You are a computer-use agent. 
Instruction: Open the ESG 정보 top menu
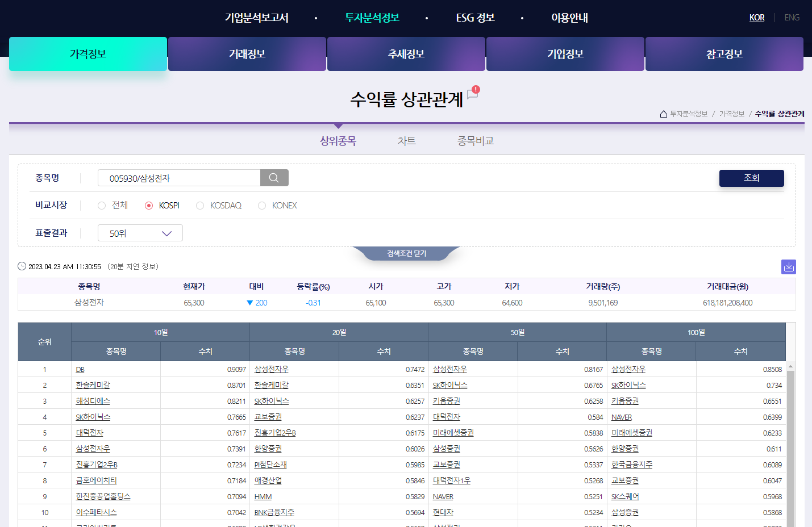point(476,18)
